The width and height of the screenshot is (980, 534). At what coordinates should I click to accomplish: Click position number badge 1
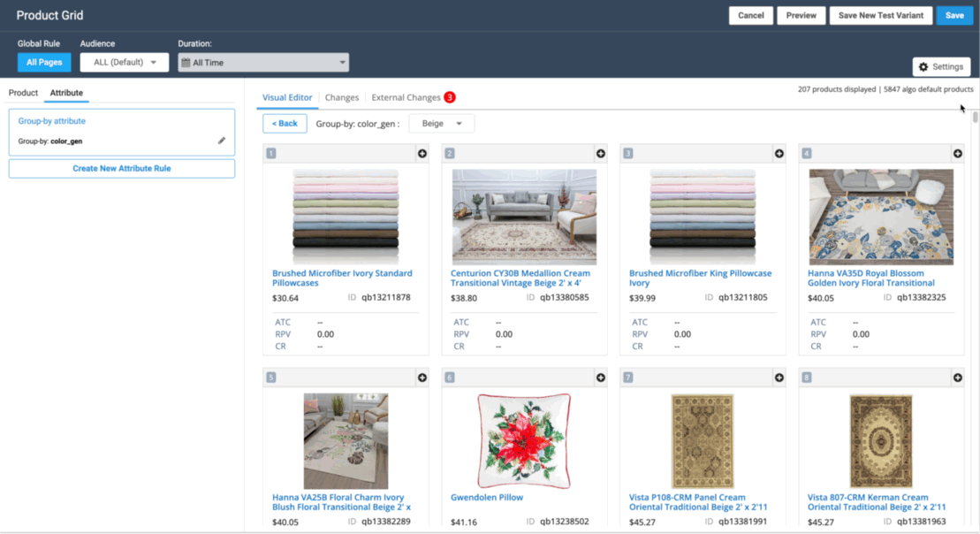pyautogui.click(x=271, y=153)
